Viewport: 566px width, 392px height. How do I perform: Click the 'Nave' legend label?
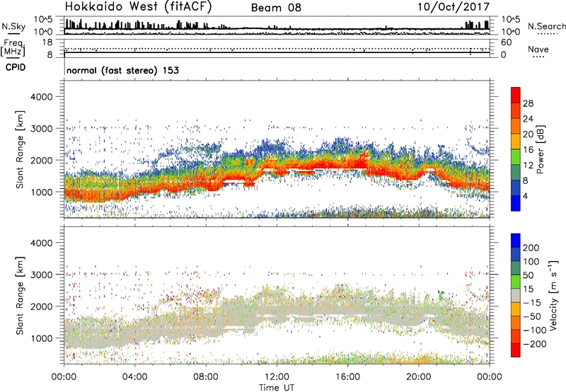538,49
